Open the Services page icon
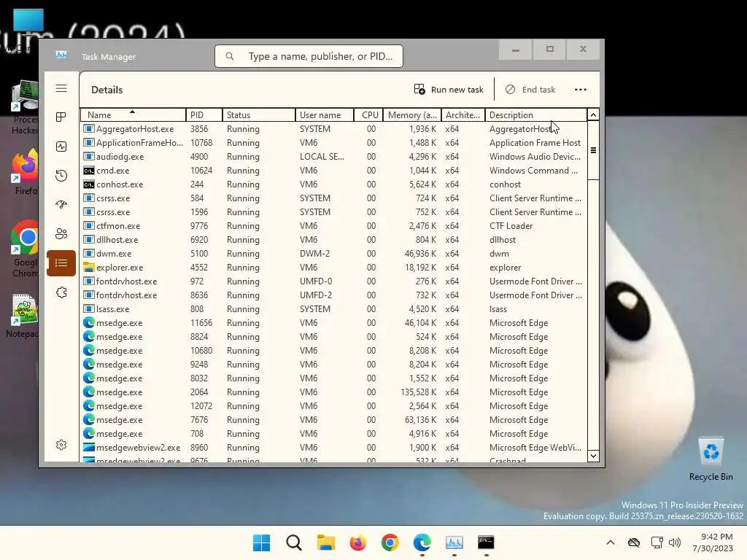 click(61, 292)
